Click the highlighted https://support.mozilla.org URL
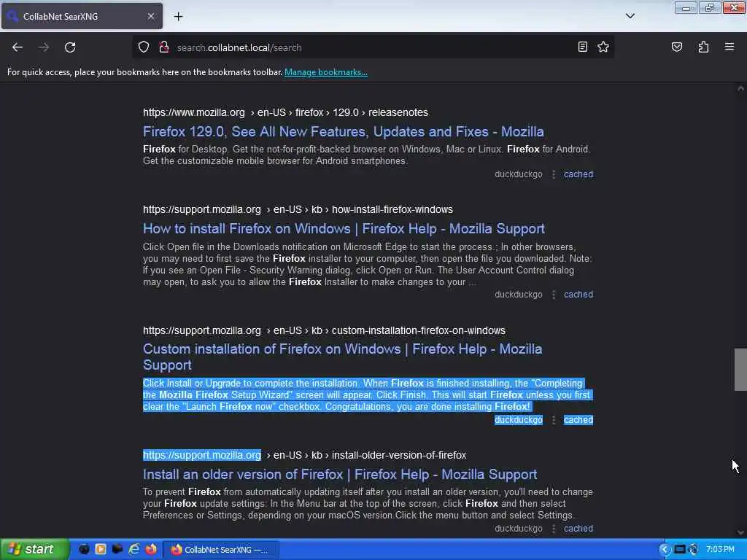 pyautogui.click(x=202, y=455)
